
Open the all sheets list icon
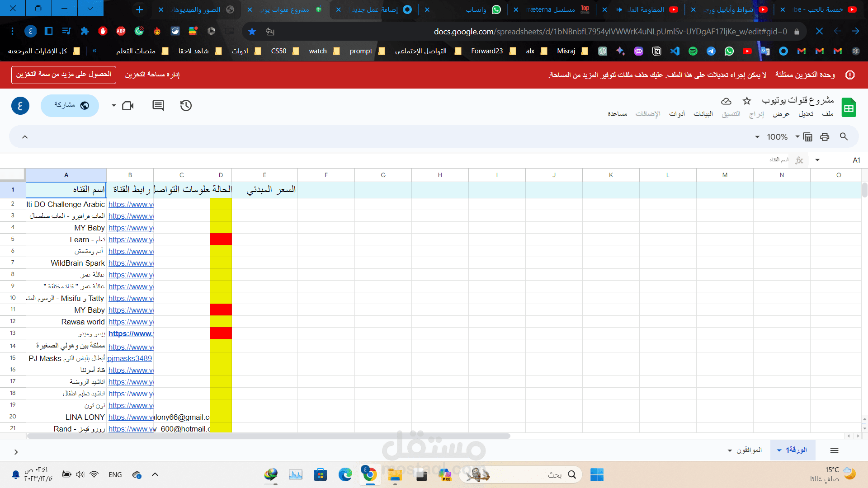coord(835,450)
